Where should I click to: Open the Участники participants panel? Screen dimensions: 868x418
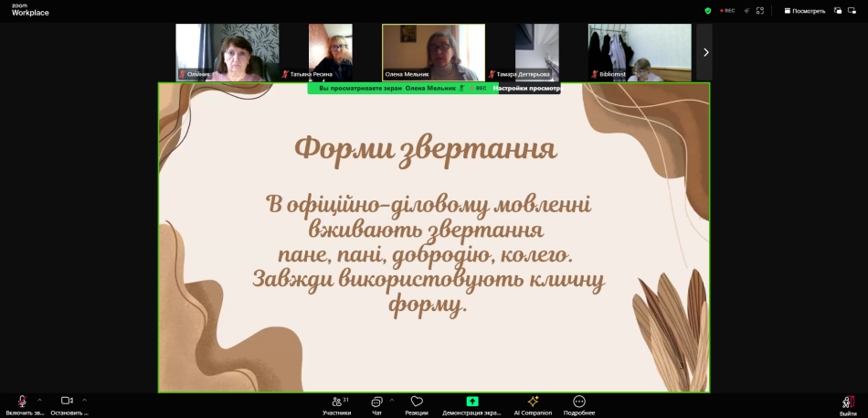[x=336, y=404]
